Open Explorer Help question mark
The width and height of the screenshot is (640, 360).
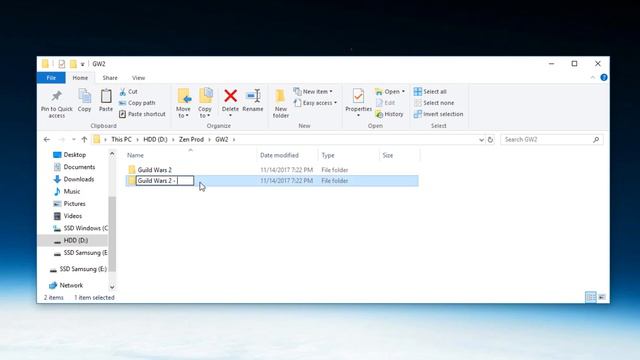coord(604,78)
